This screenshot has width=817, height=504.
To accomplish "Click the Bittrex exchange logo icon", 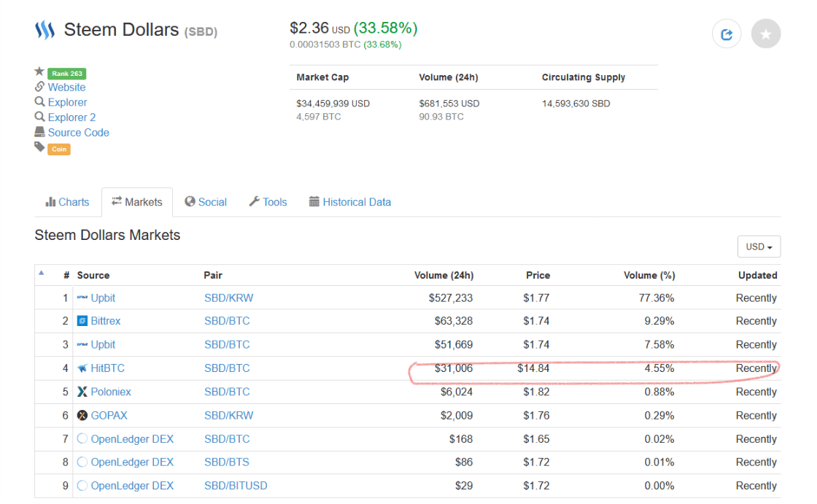I will point(82,320).
